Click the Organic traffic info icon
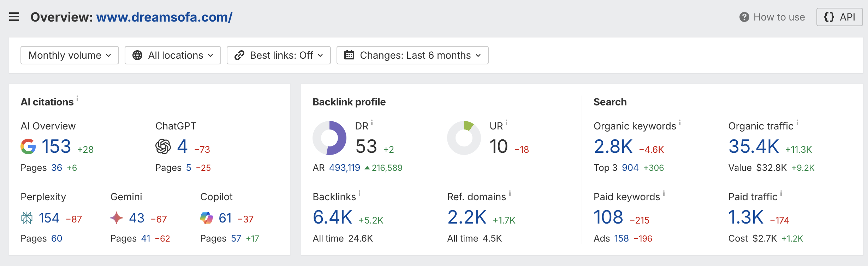This screenshot has height=266, width=868. tap(797, 123)
